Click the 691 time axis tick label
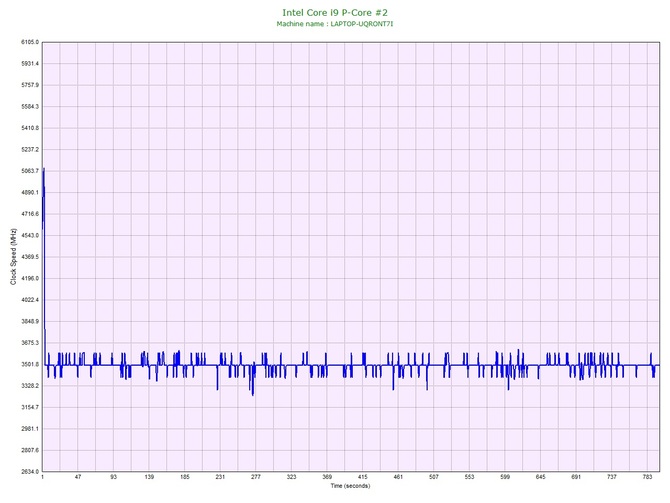Viewport: 670px width, 503px height. 576,477
